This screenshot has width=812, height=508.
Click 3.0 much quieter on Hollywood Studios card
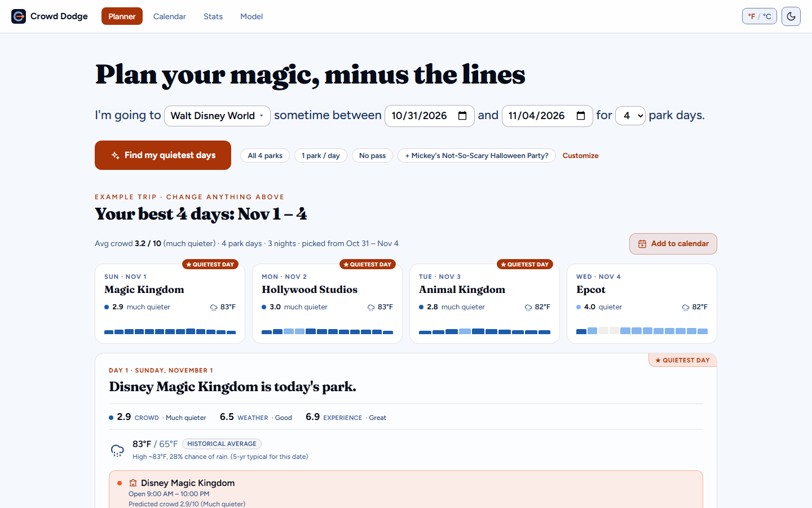[294, 307]
